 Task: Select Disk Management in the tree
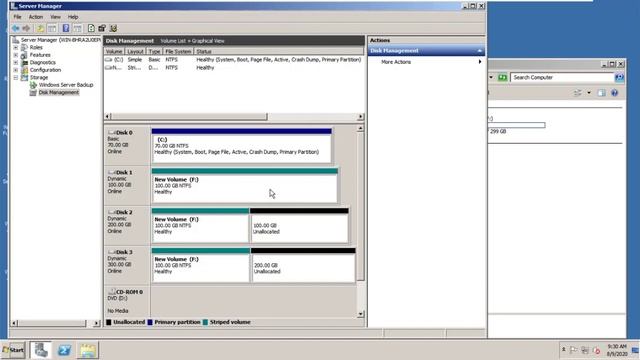[x=58, y=92]
